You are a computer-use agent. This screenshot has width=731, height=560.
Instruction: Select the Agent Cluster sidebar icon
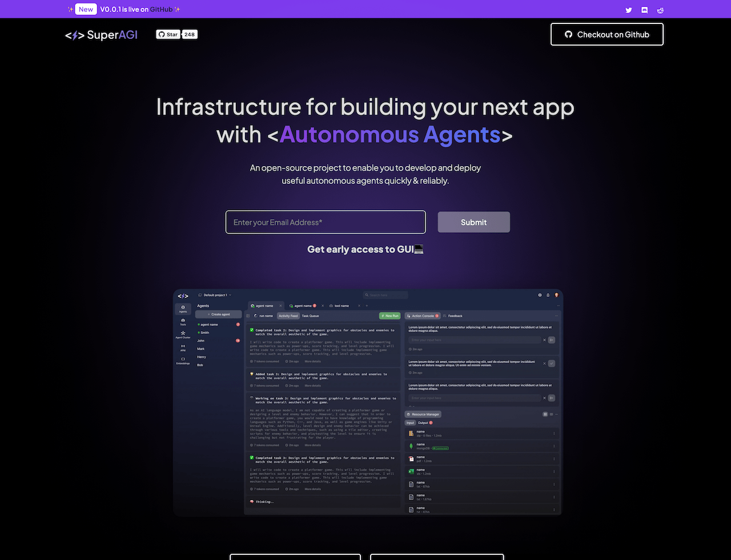[x=183, y=334]
